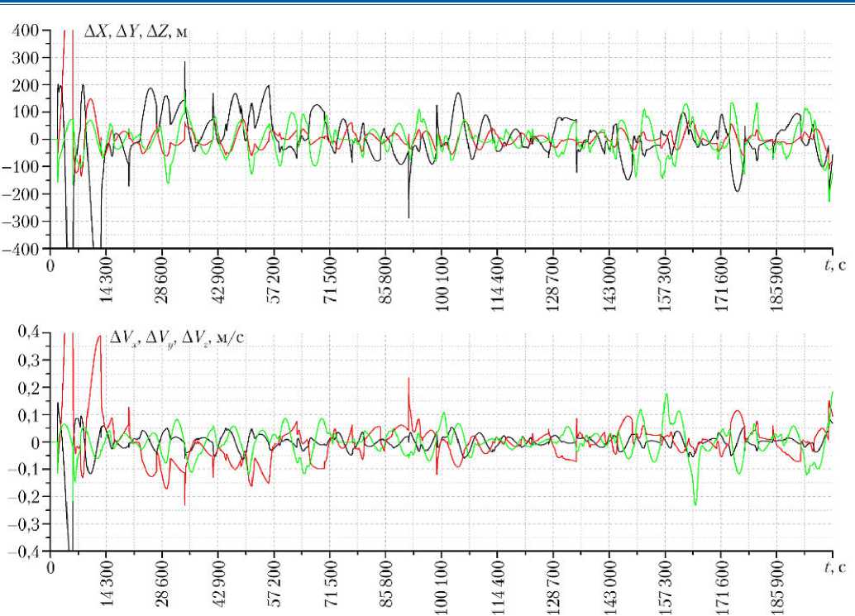Click the −0,3 velocity y-axis label
This screenshot has height=616, width=855.
click(23, 524)
